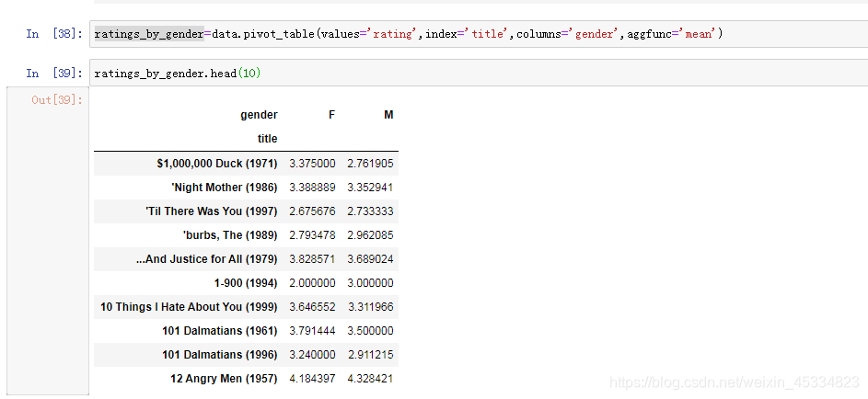Screen dimensions: 868x399
Task: Click the In [39] prompt label
Action: tap(54, 73)
